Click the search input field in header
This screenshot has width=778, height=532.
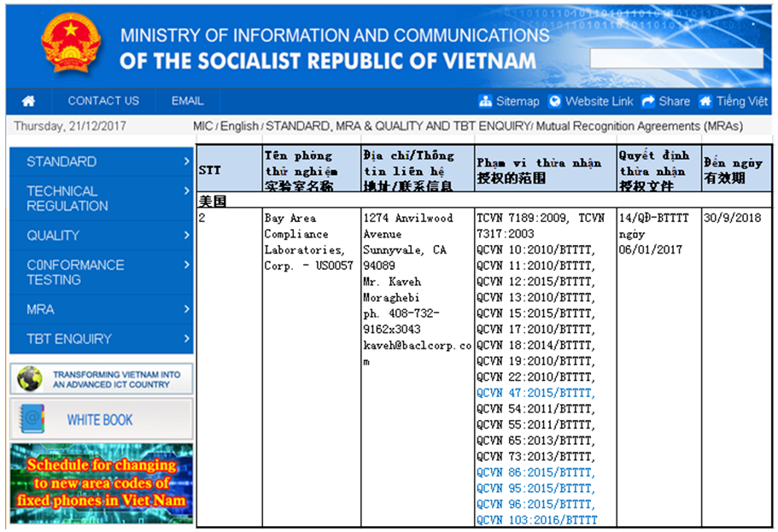(x=676, y=58)
